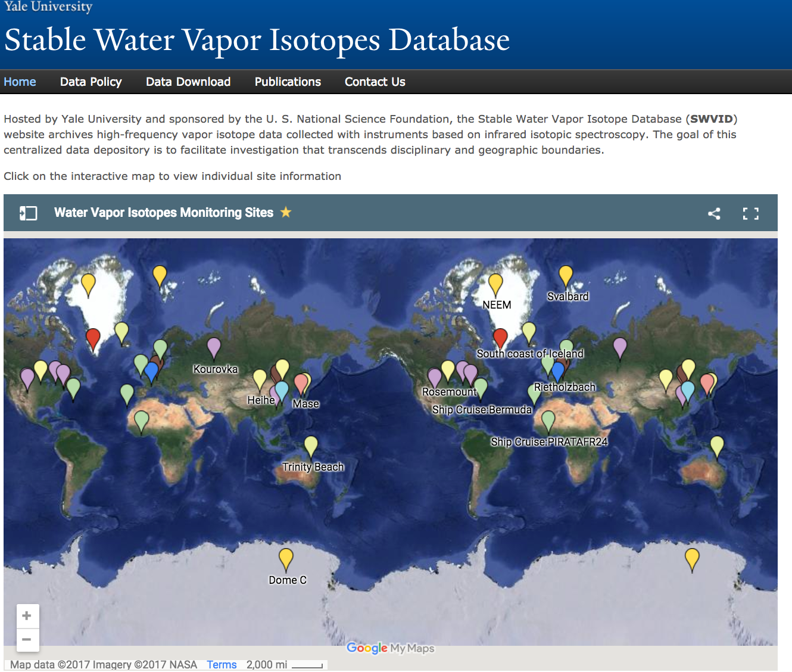Viewport: 792px width, 672px height.
Task: Open the Trinity Beach site pin
Action: (x=311, y=446)
